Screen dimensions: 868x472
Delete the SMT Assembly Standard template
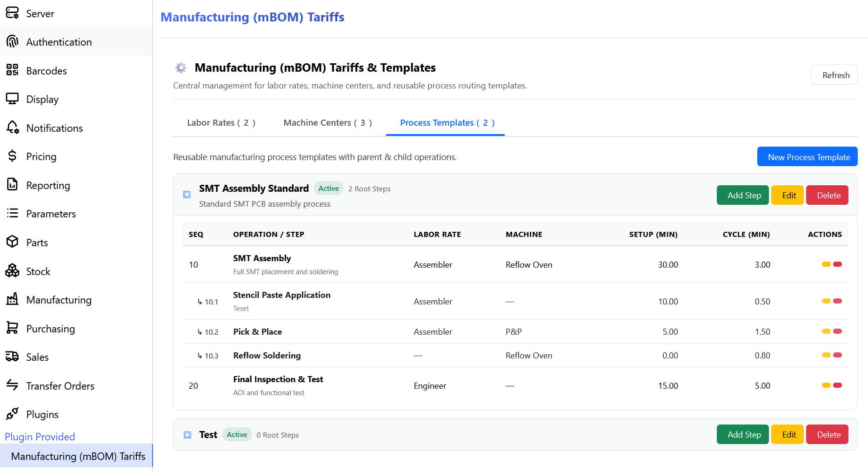[827, 195]
